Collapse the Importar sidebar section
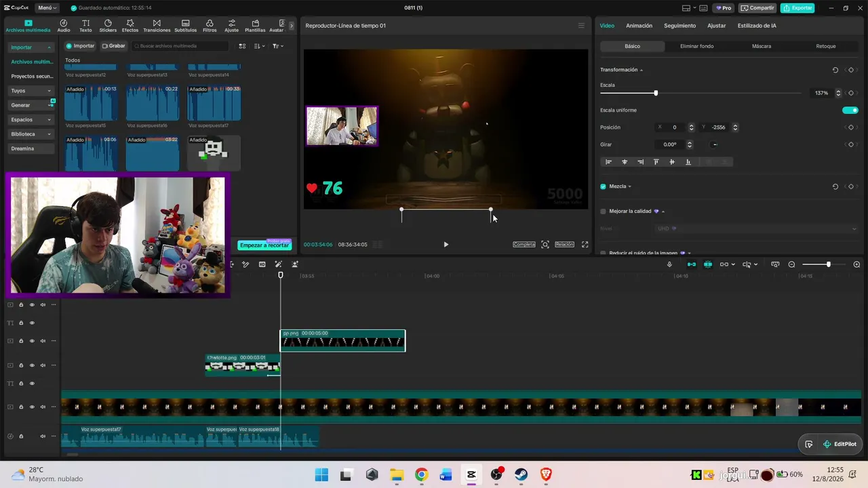Viewport: 868px width, 488px height. pyautogui.click(x=49, y=47)
